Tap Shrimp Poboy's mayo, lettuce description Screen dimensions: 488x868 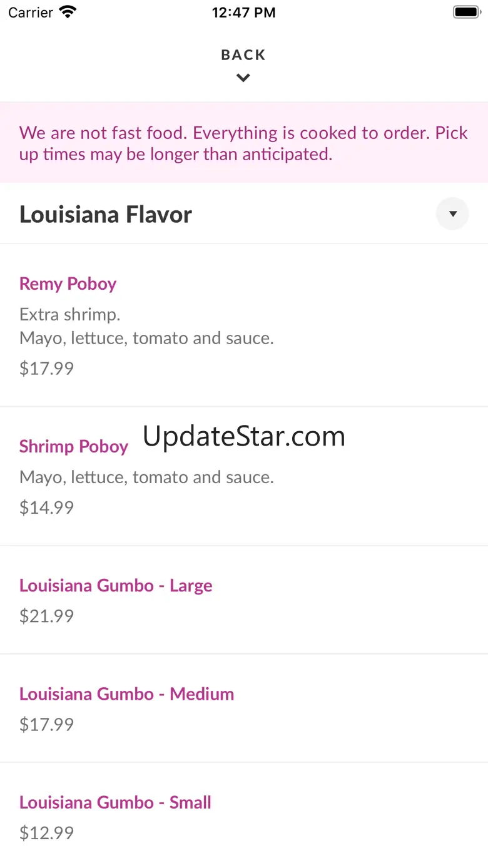pos(146,477)
